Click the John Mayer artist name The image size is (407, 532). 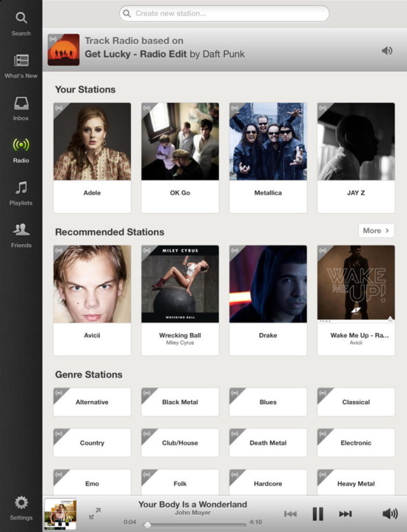tap(193, 513)
